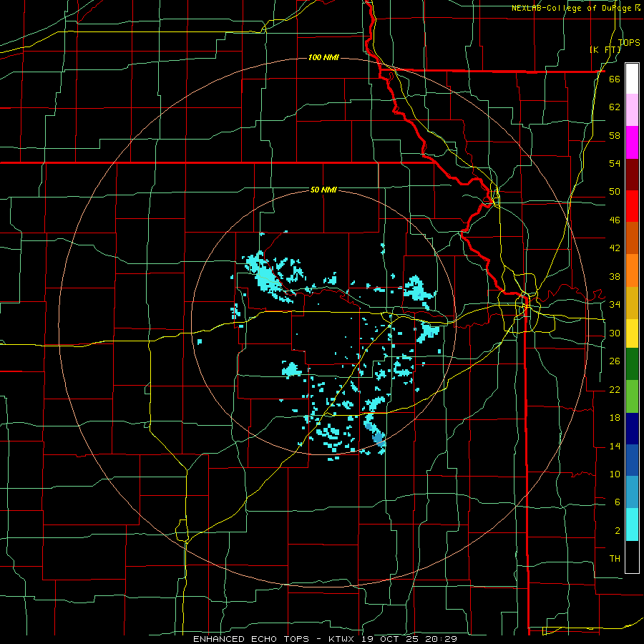Click the darker blue echo cell on radar
The width and height of the screenshot is (644, 644).
[379, 439]
